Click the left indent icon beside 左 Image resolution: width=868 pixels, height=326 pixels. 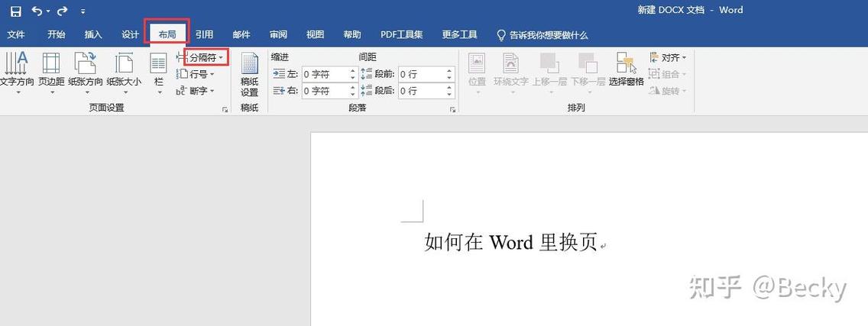click(279, 74)
